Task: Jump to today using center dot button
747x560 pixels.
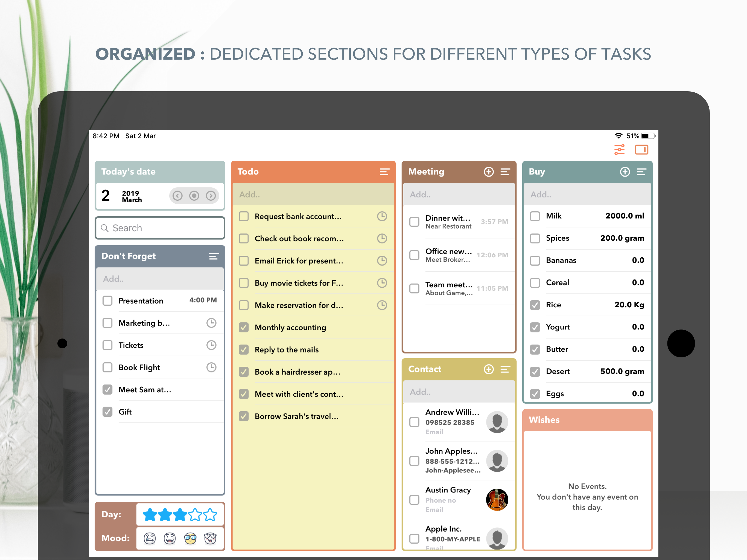Action: (x=194, y=196)
